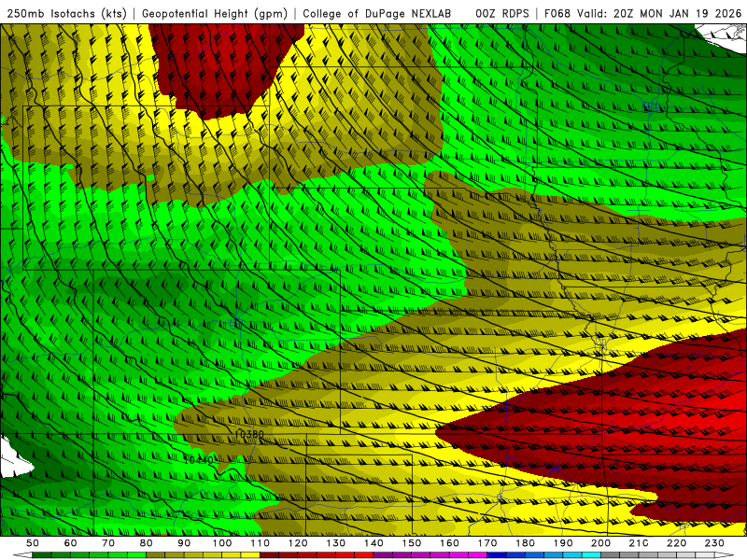Viewport: 747px width, 560px height.
Task: Click the 70 knot colorbar label
Action: (108, 543)
